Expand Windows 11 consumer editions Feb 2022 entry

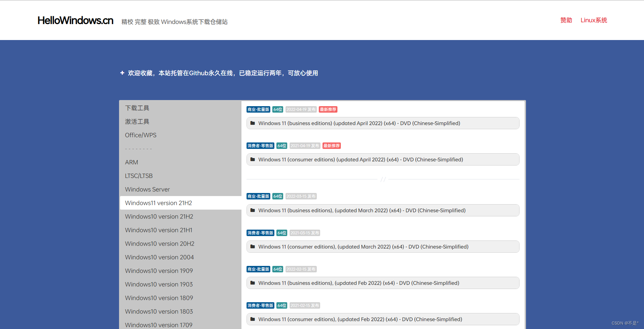pyautogui.click(x=383, y=319)
